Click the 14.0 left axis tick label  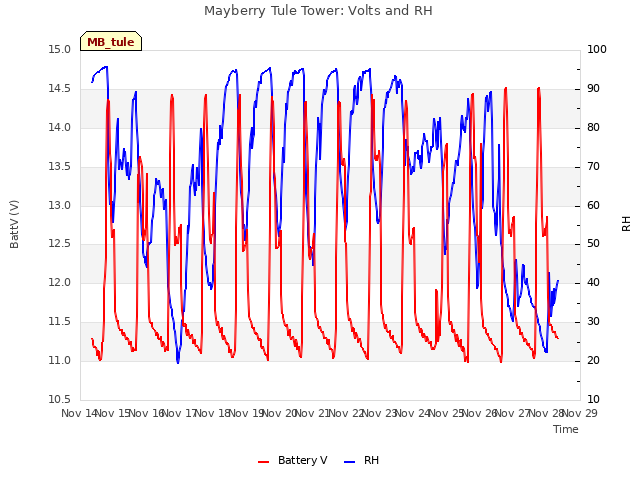coord(59,128)
